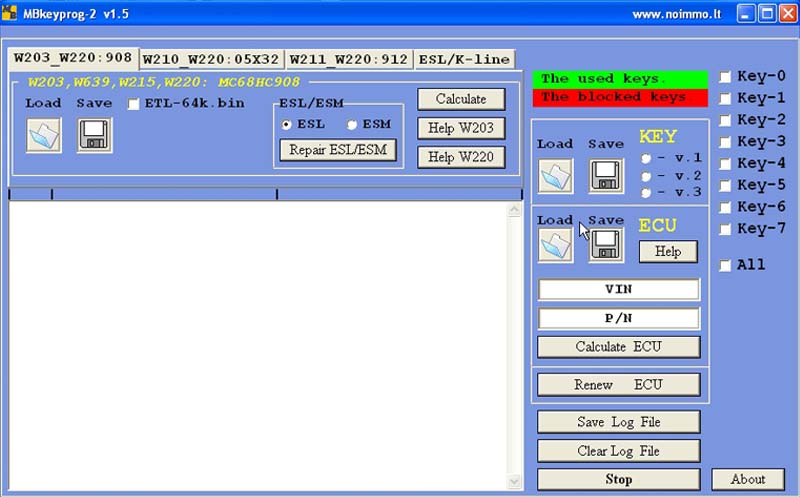The height and width of the screenshot is (497, 800).
Task: Tick the Key-1 checkbox
Action: (x=725, y=98)
